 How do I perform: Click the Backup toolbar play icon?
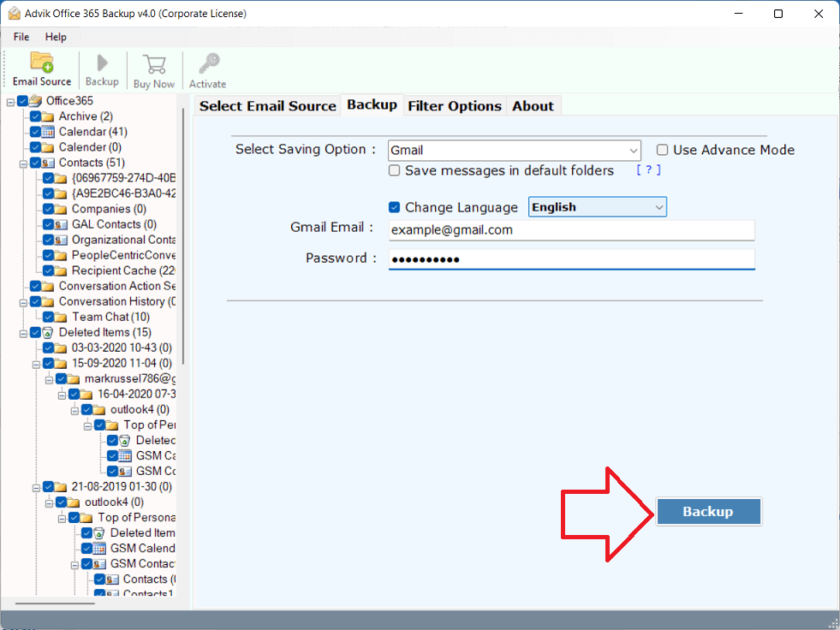point(102,62)
